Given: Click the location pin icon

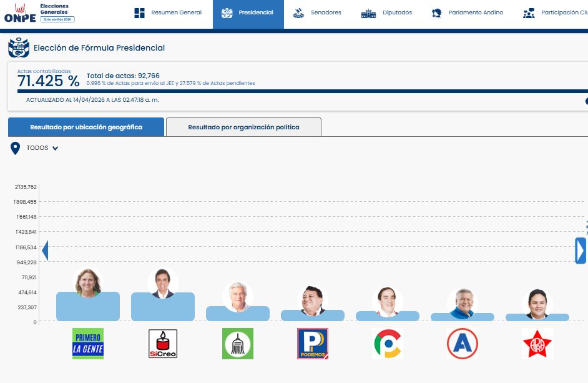Looking at the screenshot, I should pyautogui.click(x=15, y=148).
